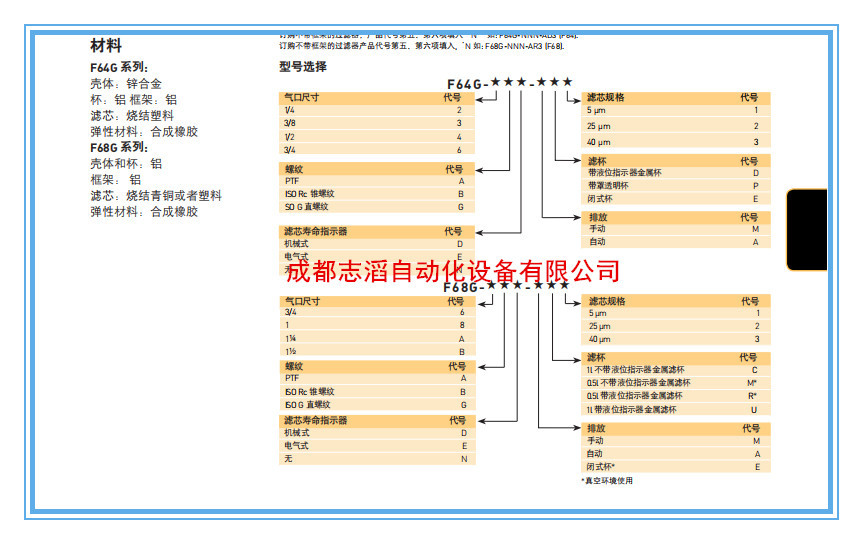Click the 滤芯规格 header in the F64G section
The height and width of the screenshot is (544, 863).
pyautogui.click(x=676, y=97)
